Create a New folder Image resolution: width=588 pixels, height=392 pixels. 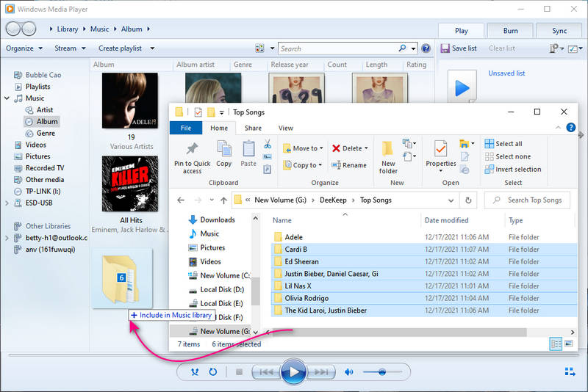click(x=388, y=158)
